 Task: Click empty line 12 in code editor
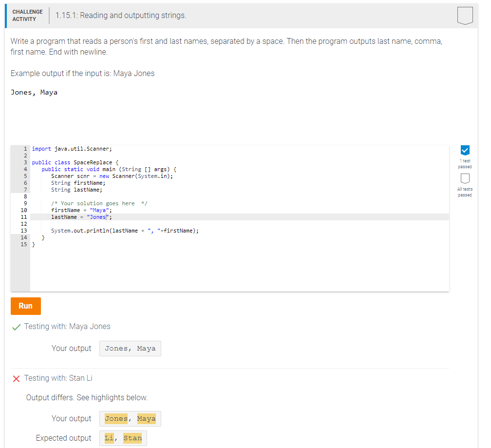pos(240,224)
